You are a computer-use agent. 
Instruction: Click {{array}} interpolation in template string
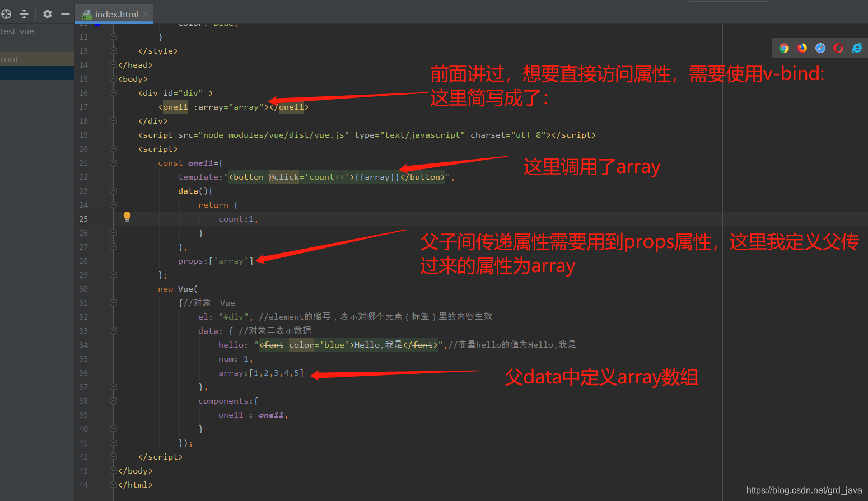click(x=377, y=177)
